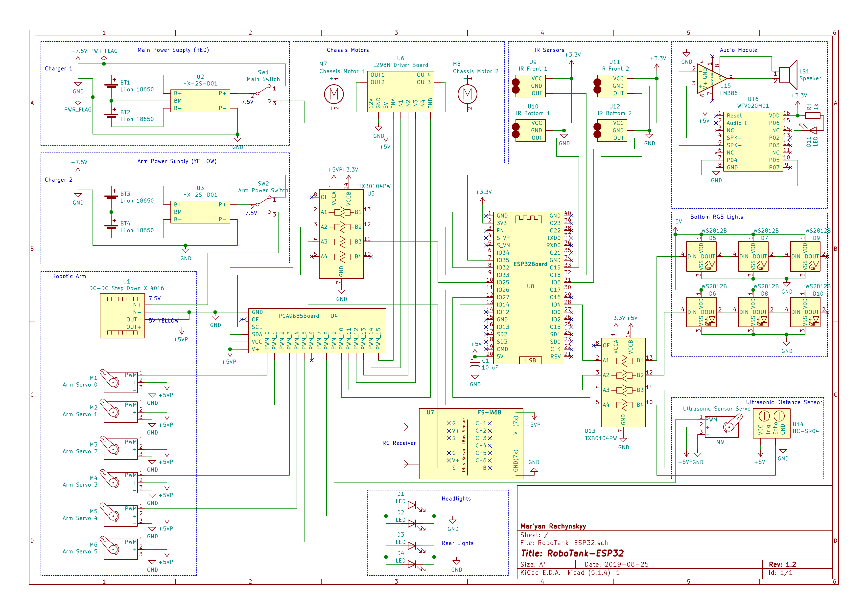Click the 'RC Receiver' label
This screenshot has height=614, width=868.
(x=399, y=443)
